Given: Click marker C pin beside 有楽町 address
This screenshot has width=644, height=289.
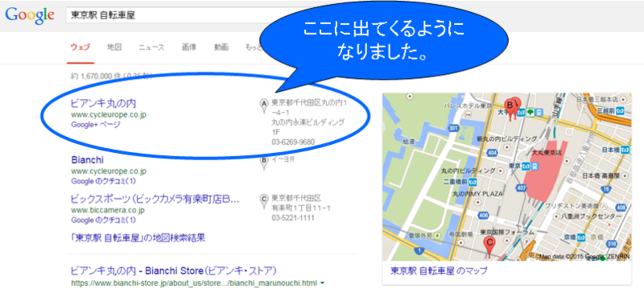Looking at the screenshot, I should point(264,200).
